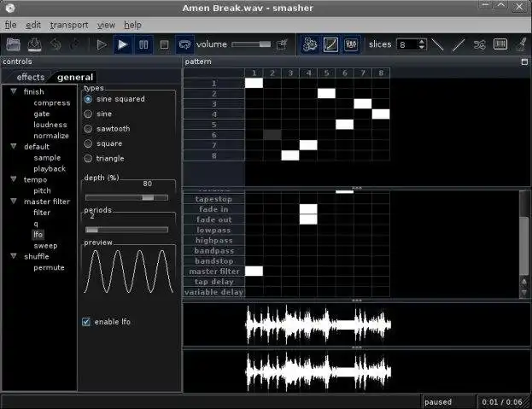Select sweep in the controls tree
532x409 pixels.
pyautogui.click(x=45, y=246)
